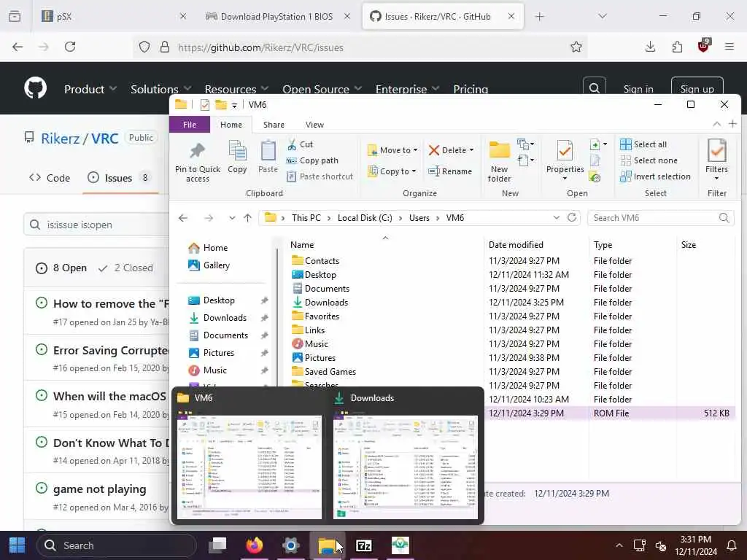Screen dimensions: 747x560
Task: Create a New folder
Action: point(499,162)
